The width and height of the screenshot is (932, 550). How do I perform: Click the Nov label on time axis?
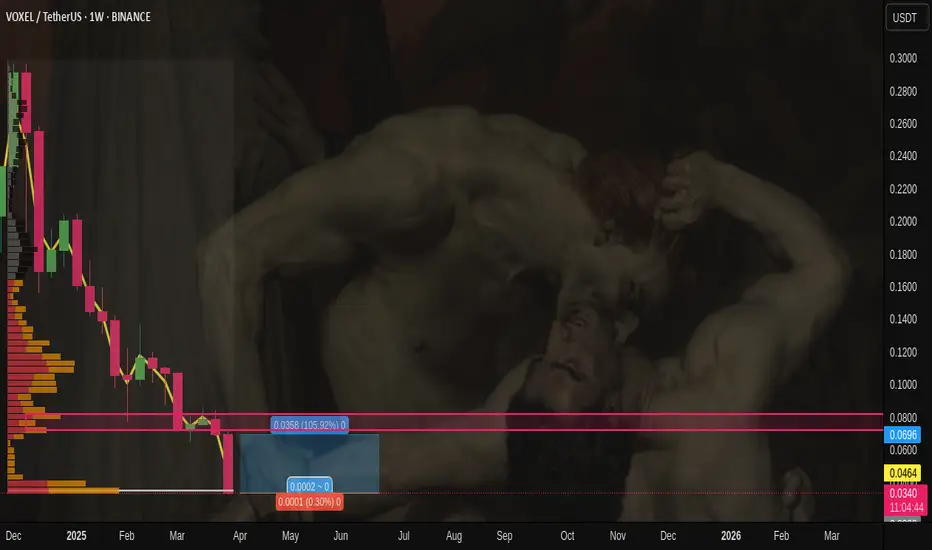tap(618, 536)
